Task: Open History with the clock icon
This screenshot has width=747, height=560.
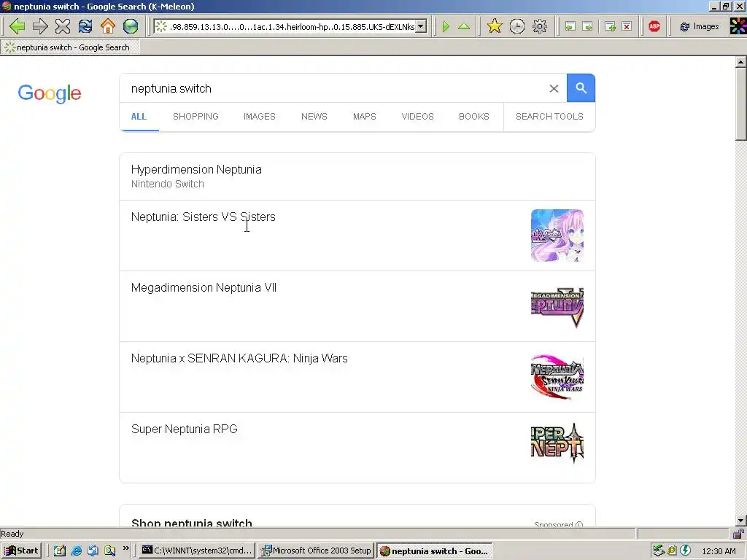Action: pyautogui.click(x=517, y=26)
